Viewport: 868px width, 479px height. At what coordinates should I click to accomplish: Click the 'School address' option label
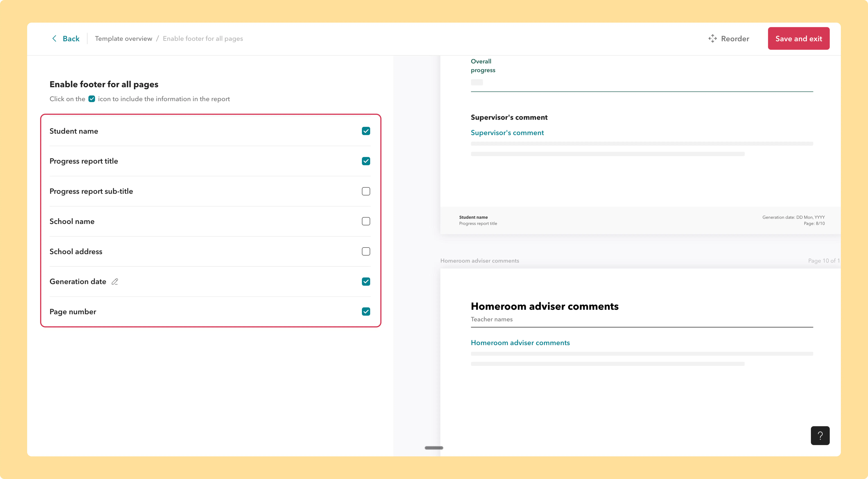(x=76, y=251)
